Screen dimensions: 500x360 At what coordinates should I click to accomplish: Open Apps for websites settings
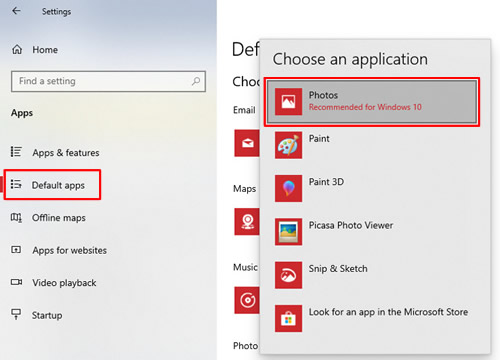click(69, 250)
